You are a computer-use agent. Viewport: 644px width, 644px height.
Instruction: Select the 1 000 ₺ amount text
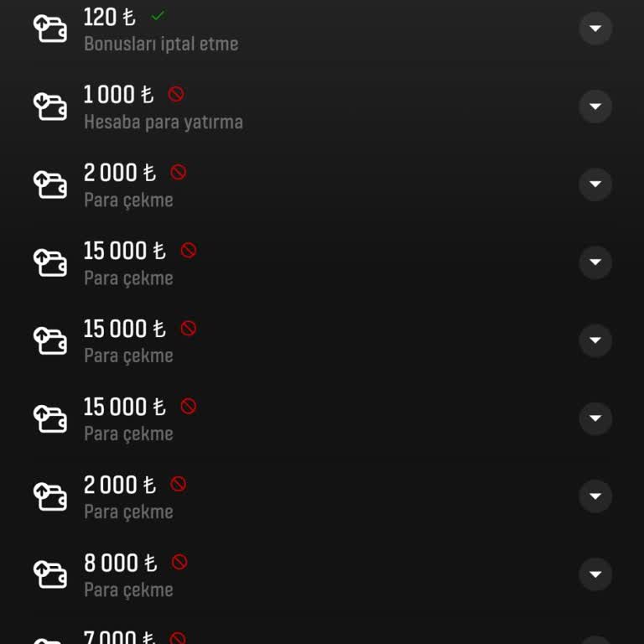point(118,95)
